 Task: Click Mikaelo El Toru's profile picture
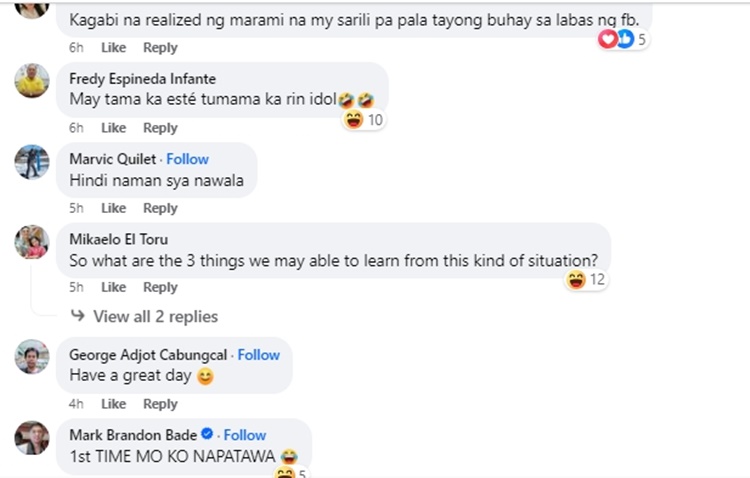pos(32,241)
